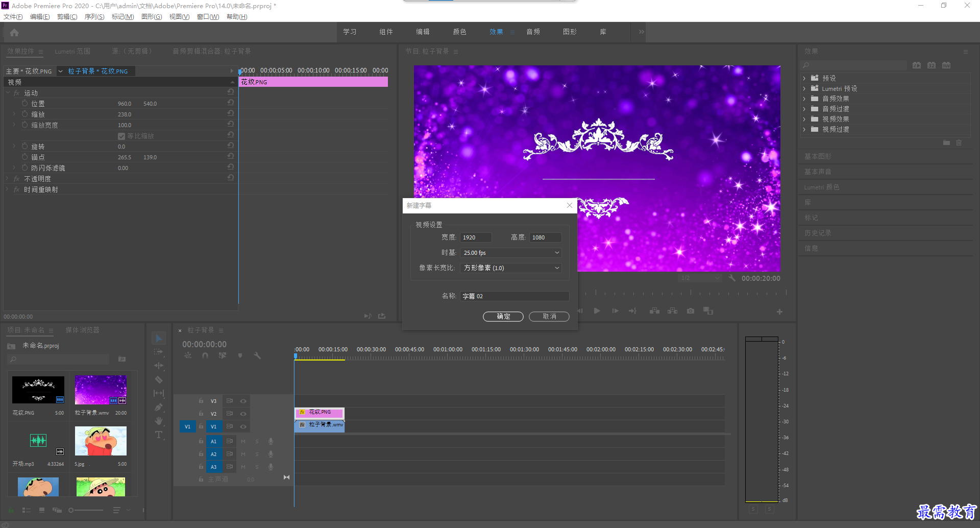Toggle animation stopwatch for 位置
Screen dimensions: 980x528
pos(24,103)
